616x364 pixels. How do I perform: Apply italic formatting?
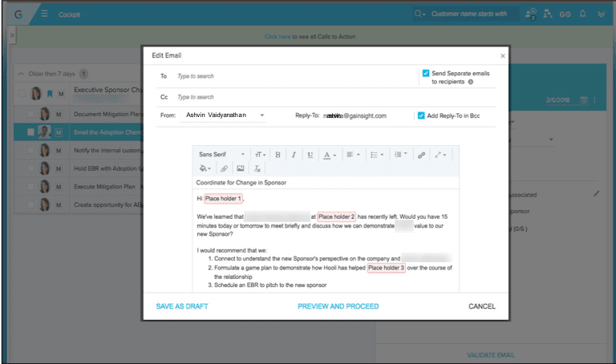click(x=294, y=155)
